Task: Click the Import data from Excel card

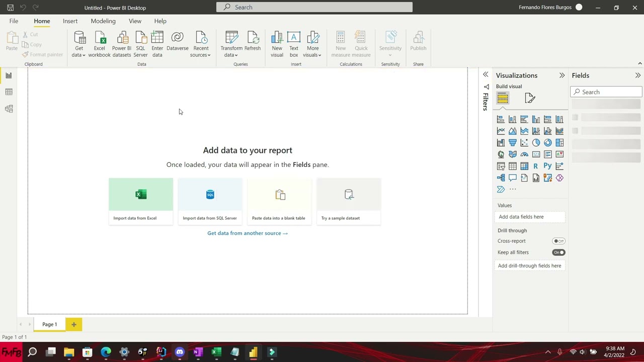Action: 141,201
